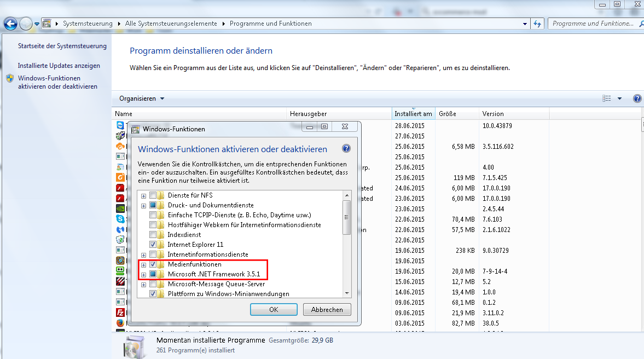This screenshot has width=644, height=359.
Task: Select the NVIDIA icon in the program list
Action: [120, 209]
